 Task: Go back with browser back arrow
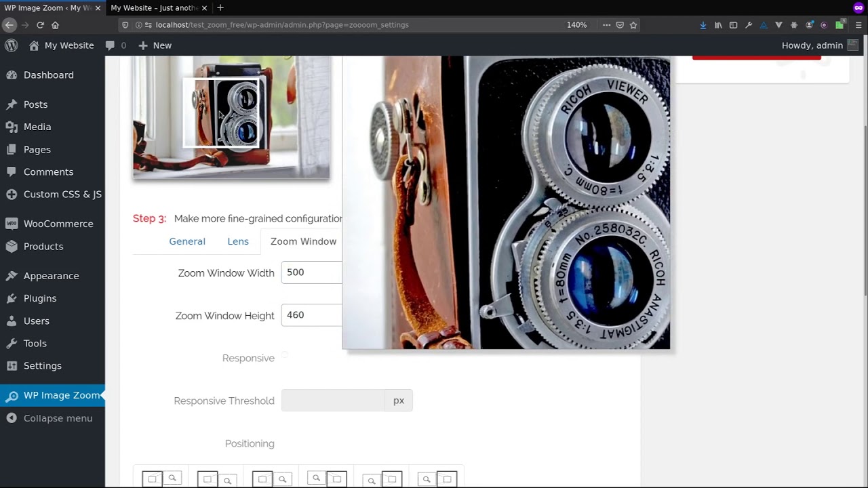pyautogui.click(x=9, y=24)
